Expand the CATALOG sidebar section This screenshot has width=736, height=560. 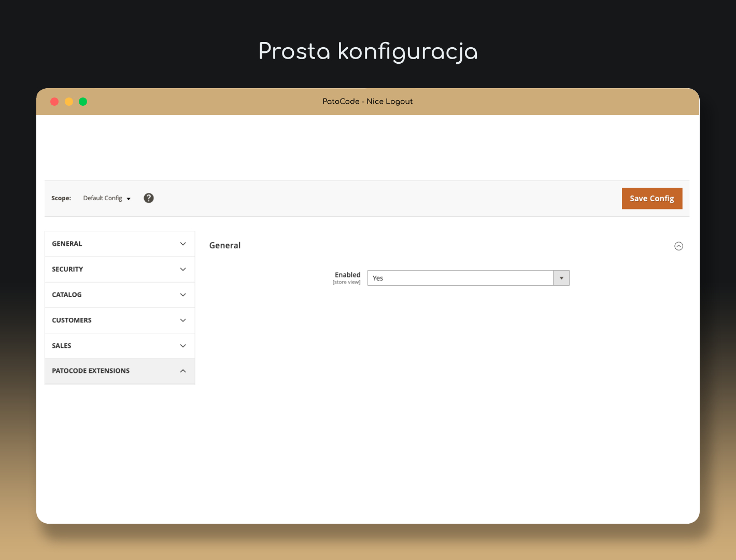pyautogui.click(x=119, y=295)
